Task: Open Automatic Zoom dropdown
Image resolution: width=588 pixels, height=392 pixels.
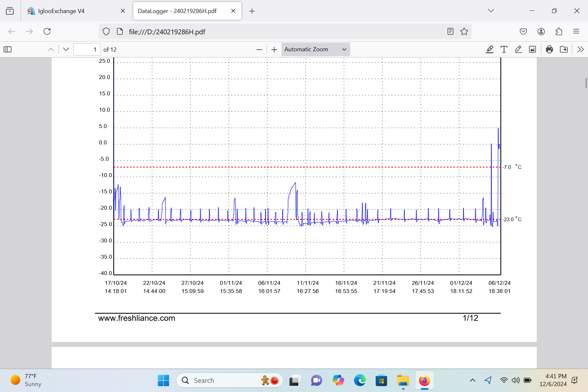Action: click(x=316, y=49)
